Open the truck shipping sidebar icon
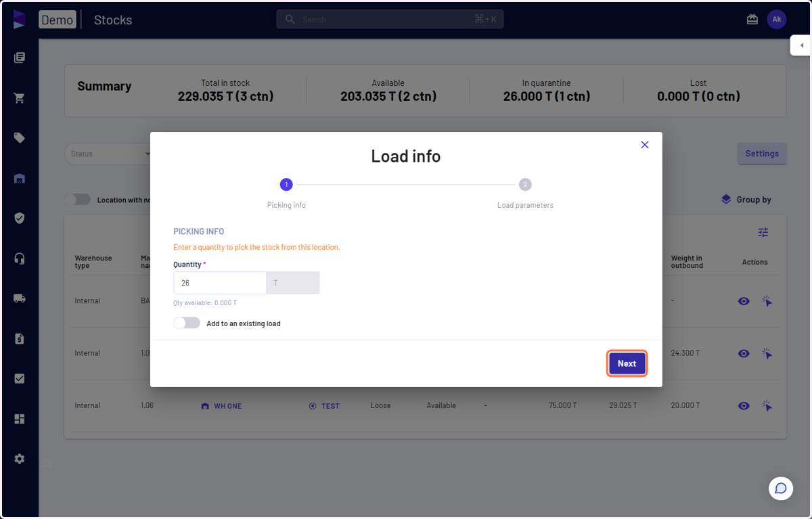The width and height of the screenshot is (812, 519). [x=20, y=298]
